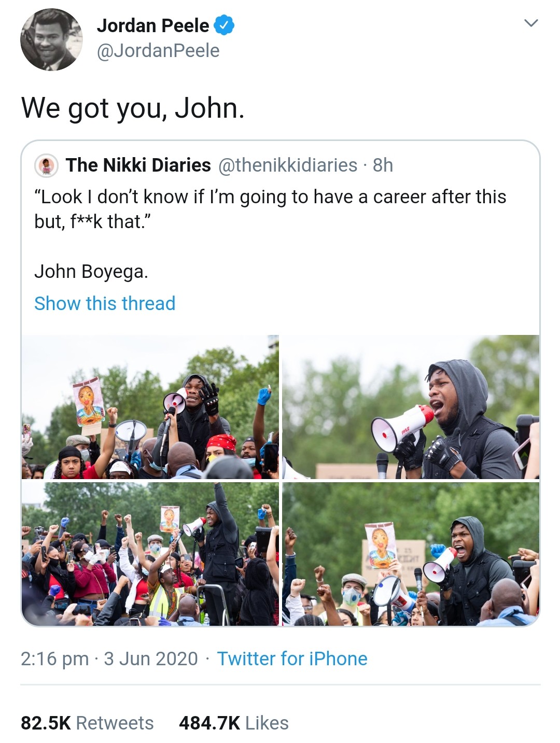The width and height of the screenshot is (560, 743).
Task: Click the blue verified badge
Action: pos(224,25)
